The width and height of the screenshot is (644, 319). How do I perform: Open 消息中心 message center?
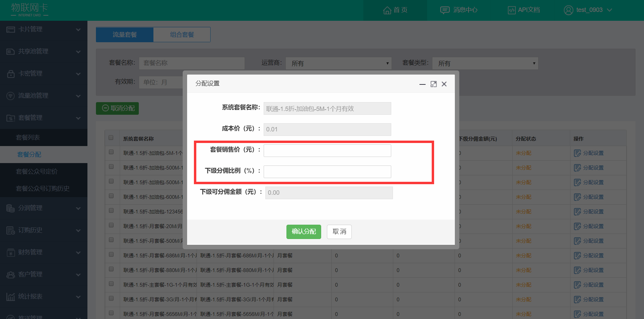459,10
